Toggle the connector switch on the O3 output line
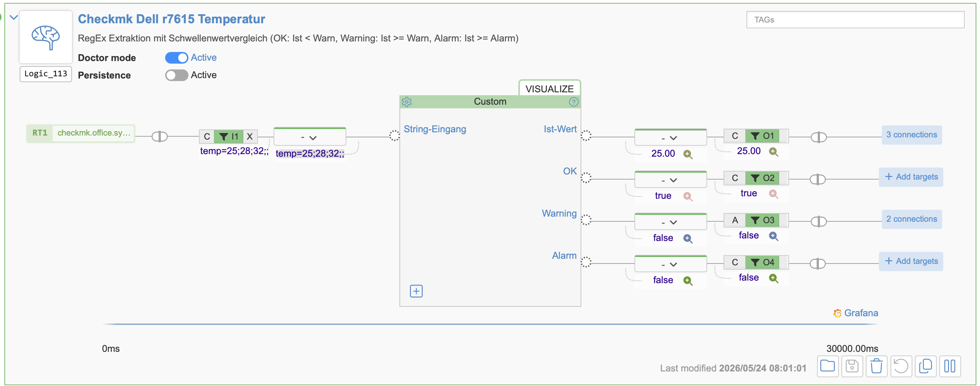This screenshot has width=980, height=386. click(x=818, y=221)
